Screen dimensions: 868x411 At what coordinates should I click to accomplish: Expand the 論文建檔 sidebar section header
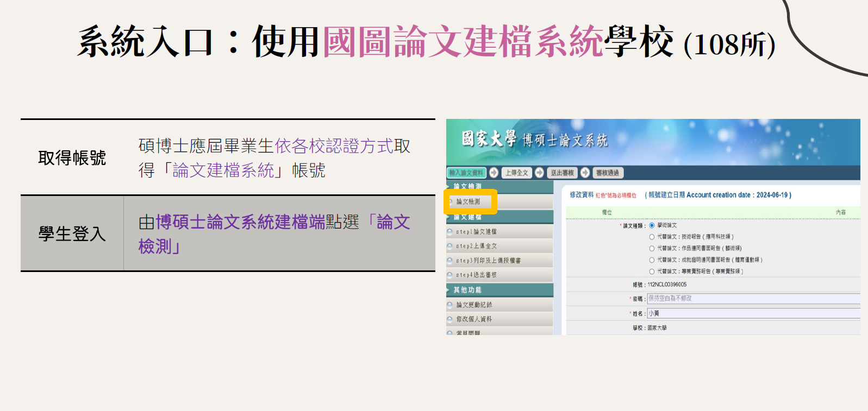coord(467,217)
